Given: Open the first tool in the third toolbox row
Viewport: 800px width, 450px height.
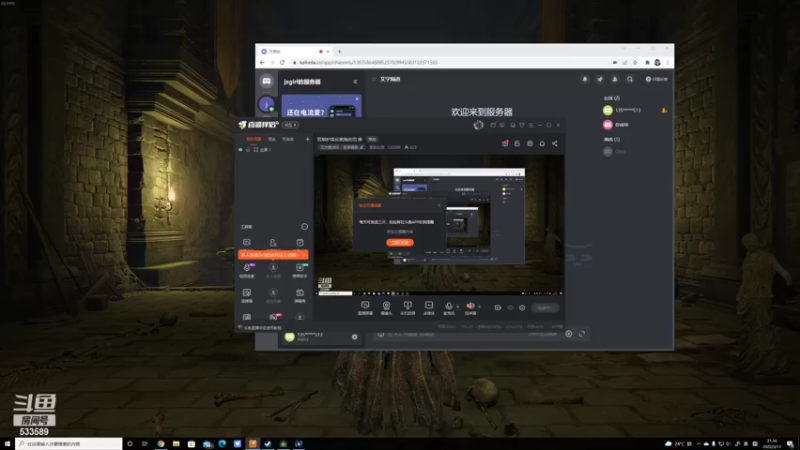Looking at the screenshot, I should (x=247, y=295).
